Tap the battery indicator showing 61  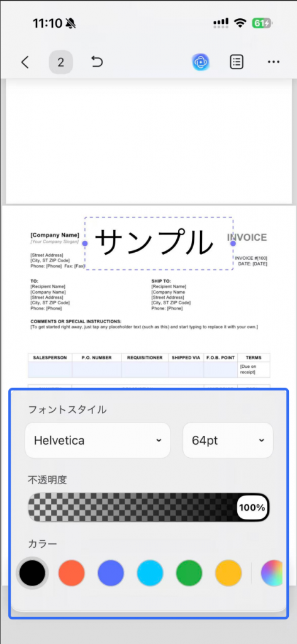(262, 23)
